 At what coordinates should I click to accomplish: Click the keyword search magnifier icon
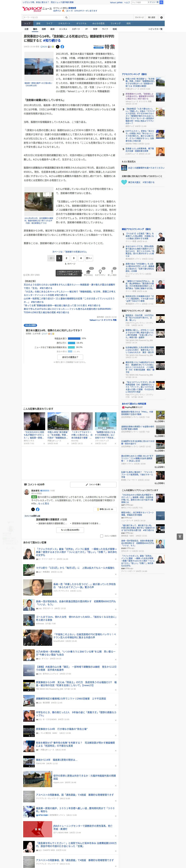[x=66, y=18]
